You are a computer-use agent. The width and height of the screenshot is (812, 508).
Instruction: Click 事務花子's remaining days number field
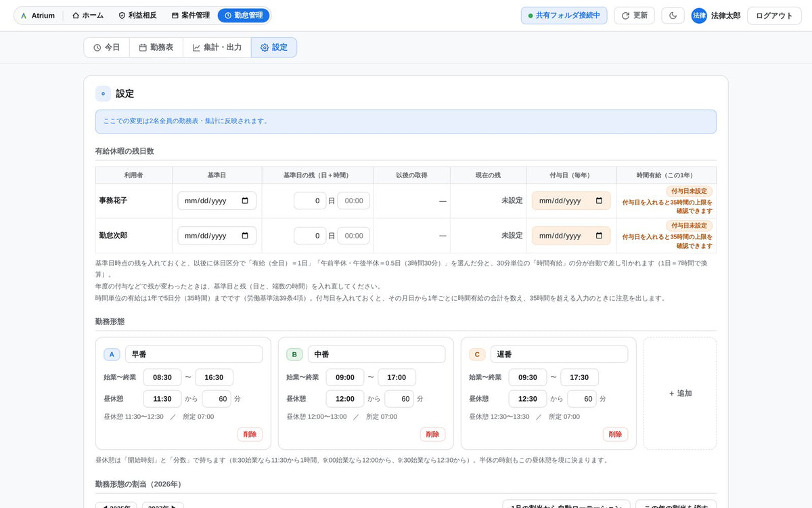pyautogui.click(x=310, y=200)
